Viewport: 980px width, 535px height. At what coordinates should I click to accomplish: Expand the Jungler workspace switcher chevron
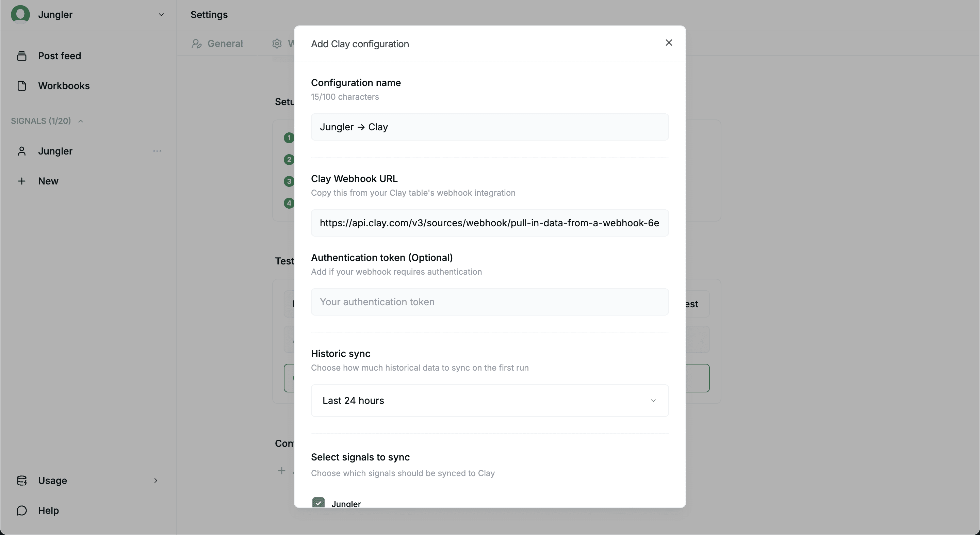[x=161, y=14]
